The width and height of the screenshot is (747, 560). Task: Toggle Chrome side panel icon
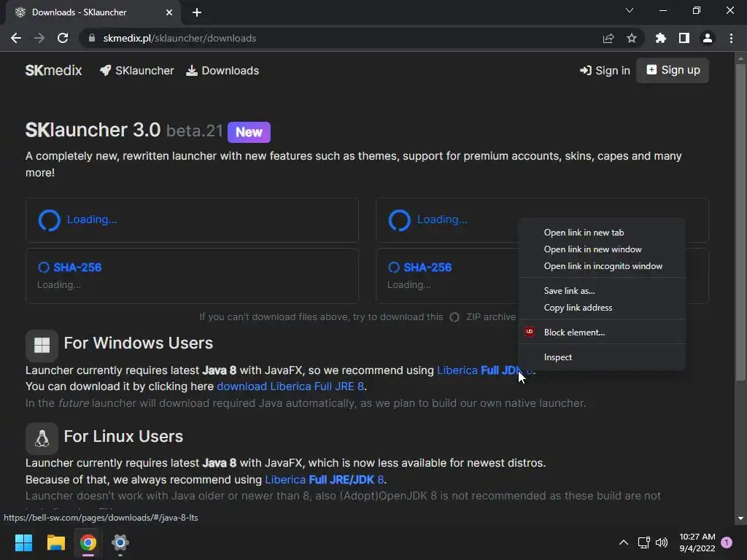[684, 38]
